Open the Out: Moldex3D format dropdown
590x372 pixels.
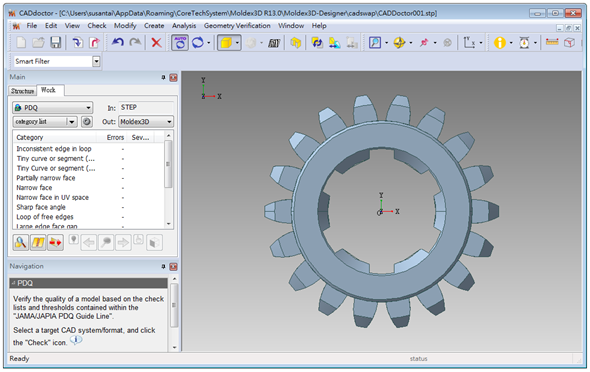coord(146,121)
